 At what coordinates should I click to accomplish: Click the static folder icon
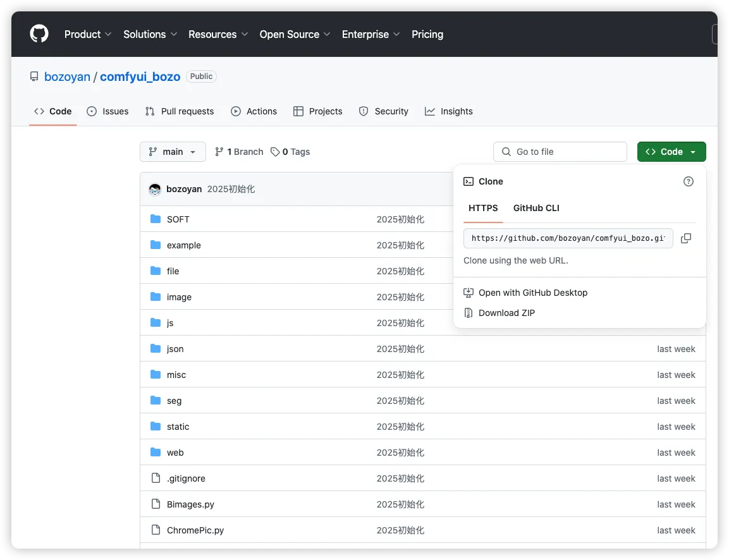tap(156, 426)
